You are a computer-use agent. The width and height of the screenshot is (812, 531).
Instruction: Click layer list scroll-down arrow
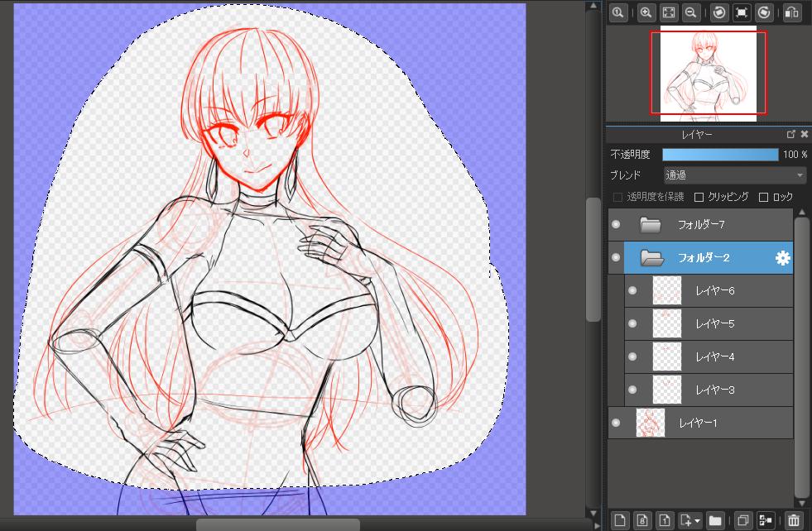coord(801,503)
